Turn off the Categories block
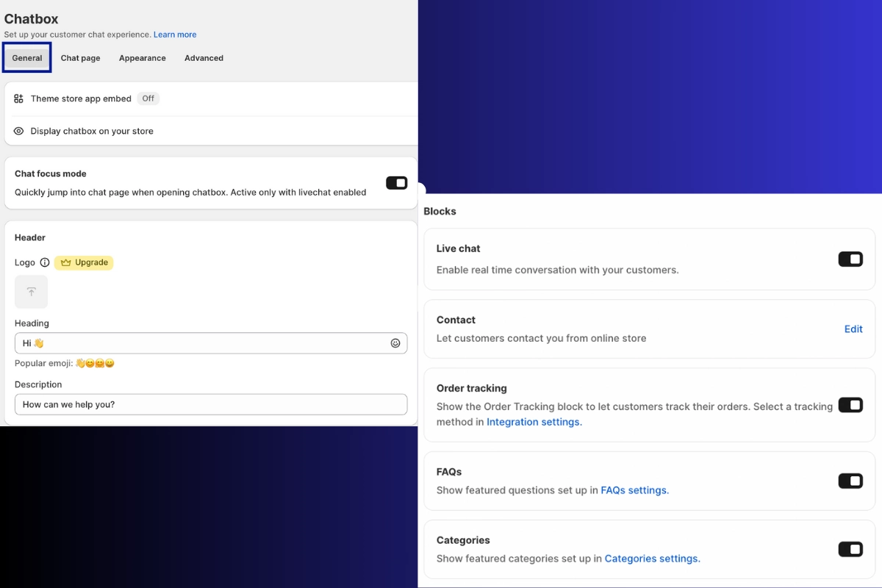882x588 pixels. (850, 549)
